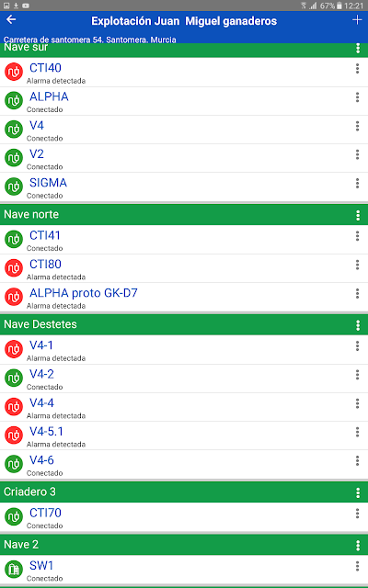Image resolution: width=368 pixels, height=588 pixels.
Task: Open options menu for Nave norte section
Action: click(358, 215)
